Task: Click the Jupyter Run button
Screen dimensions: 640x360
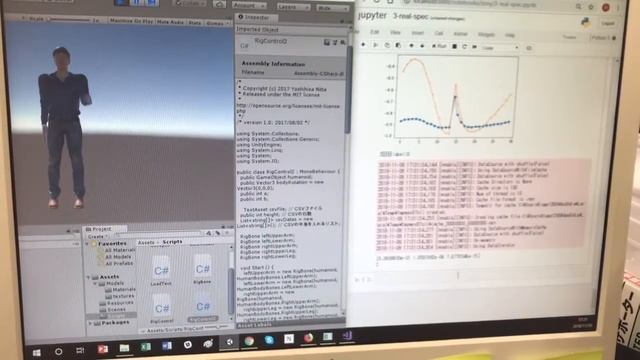Action: [x=439, y=46]
